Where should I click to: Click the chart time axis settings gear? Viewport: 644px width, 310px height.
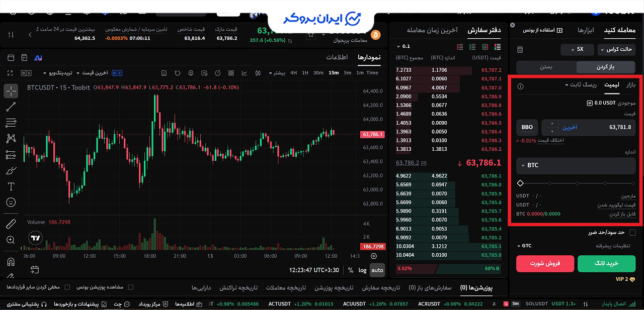point(373,256)
